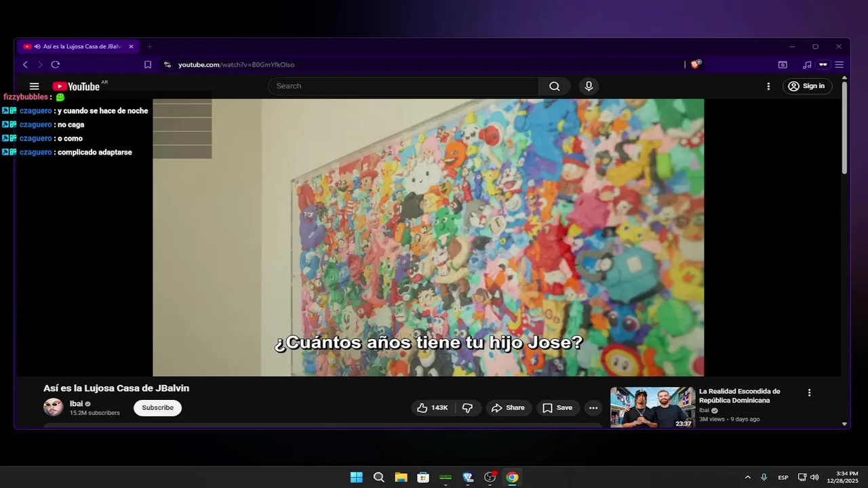The height and width of the screenshot is (488, 868).
Task: Click the '15.2M subscribers' text
Action: [95, 413]
